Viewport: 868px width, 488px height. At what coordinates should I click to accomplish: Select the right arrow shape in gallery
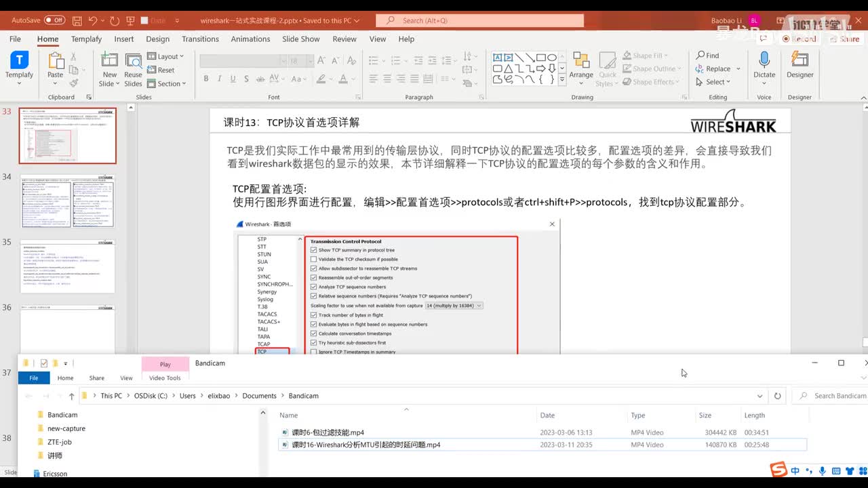541,68
